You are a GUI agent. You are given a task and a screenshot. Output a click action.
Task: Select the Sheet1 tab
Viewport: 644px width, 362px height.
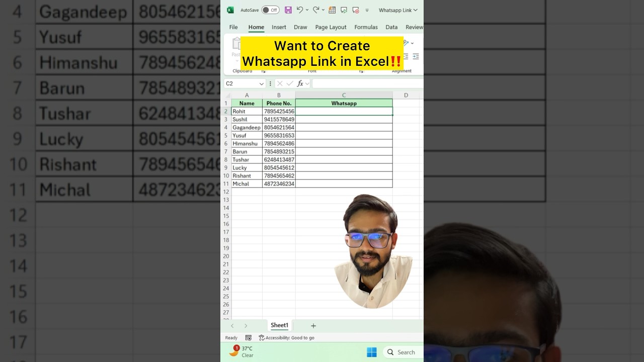[x=279, y=325]
